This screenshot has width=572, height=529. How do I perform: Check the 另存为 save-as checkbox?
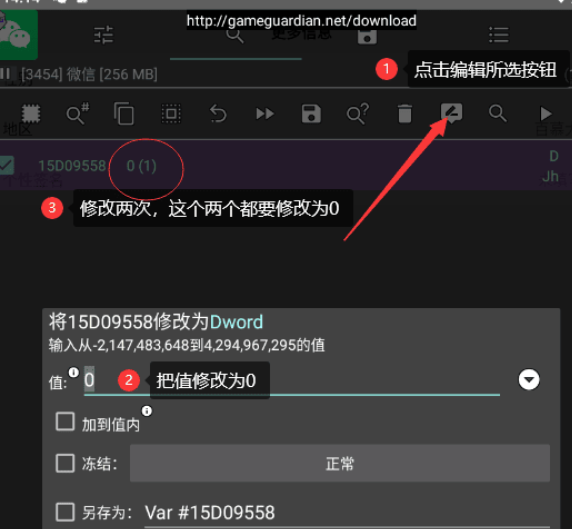coord(65,511)
